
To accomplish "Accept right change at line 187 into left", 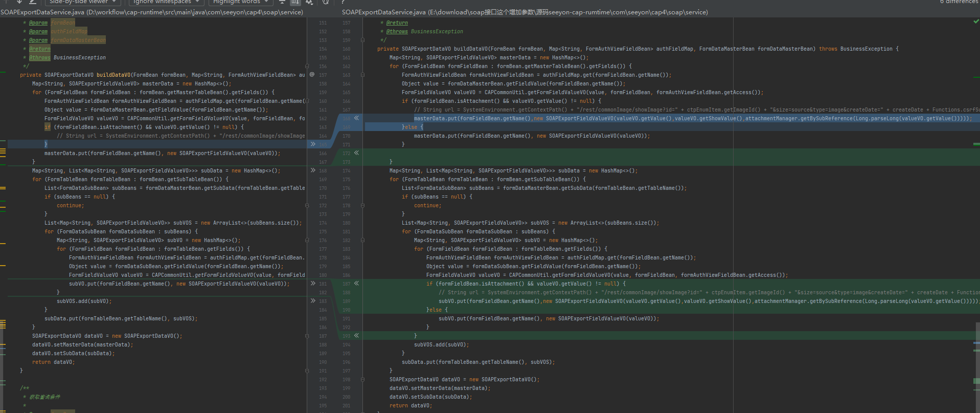I will [356, 284].
